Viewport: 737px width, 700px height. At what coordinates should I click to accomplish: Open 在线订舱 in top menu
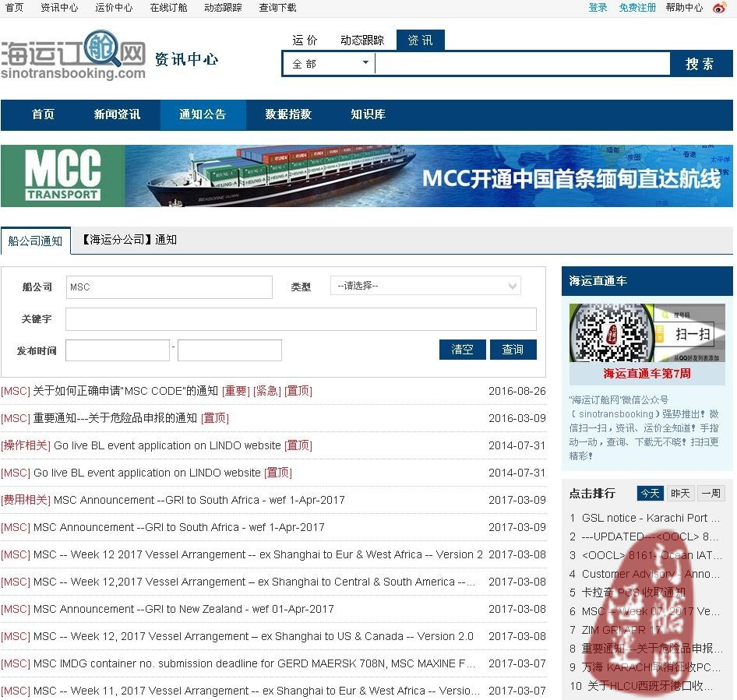[168, 8]
